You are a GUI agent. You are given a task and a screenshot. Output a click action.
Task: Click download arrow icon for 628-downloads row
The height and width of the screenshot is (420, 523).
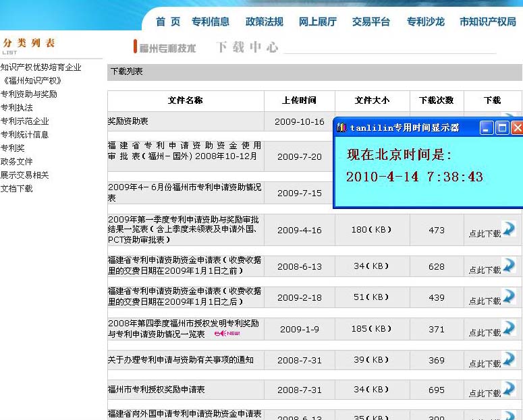click(509, 265)
